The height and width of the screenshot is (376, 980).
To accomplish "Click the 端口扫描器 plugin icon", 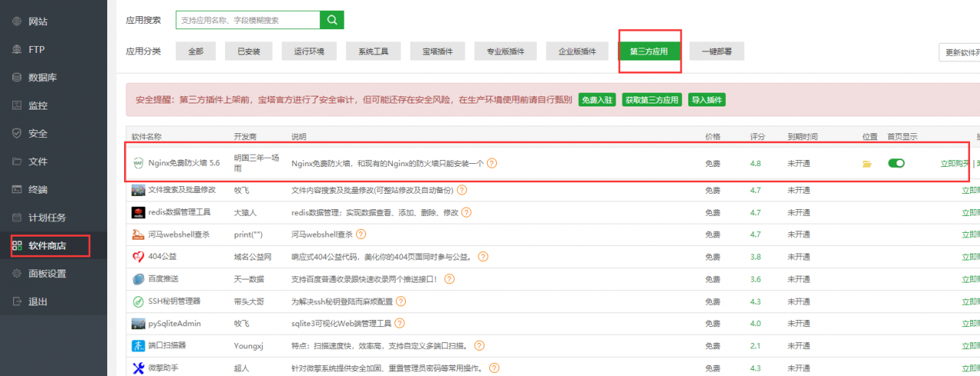I will (139, 346).
